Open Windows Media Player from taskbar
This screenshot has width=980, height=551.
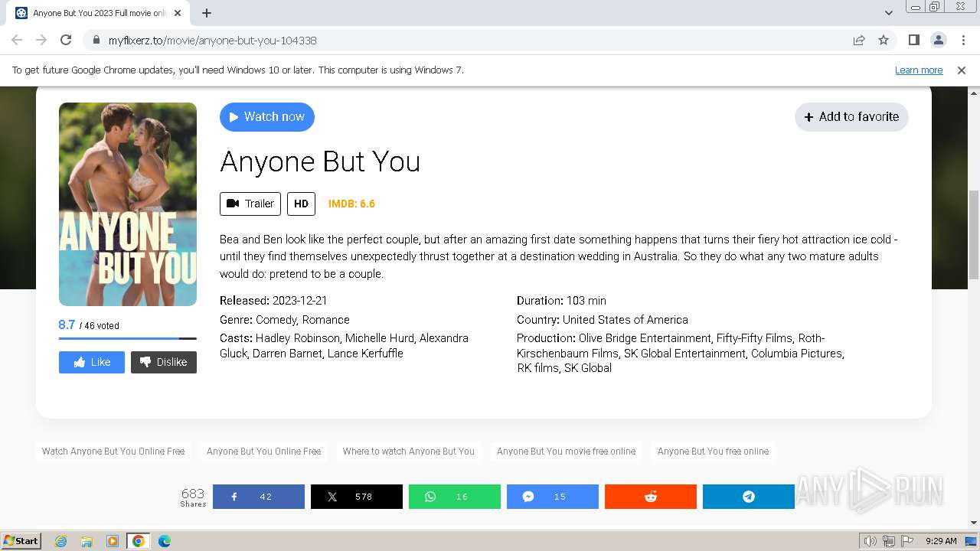(x=113, y=541)
